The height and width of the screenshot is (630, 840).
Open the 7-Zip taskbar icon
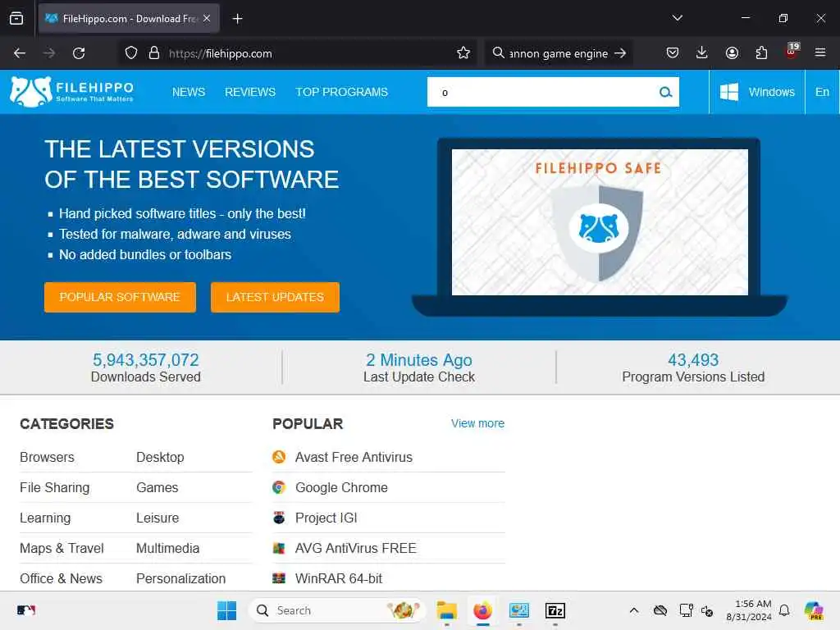pos(555,610)
